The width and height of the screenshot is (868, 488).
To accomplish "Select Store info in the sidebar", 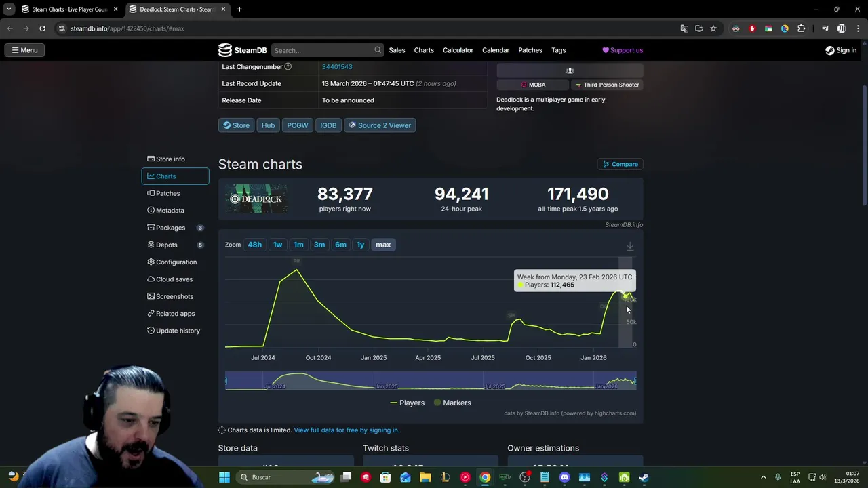I will [175, 159].
